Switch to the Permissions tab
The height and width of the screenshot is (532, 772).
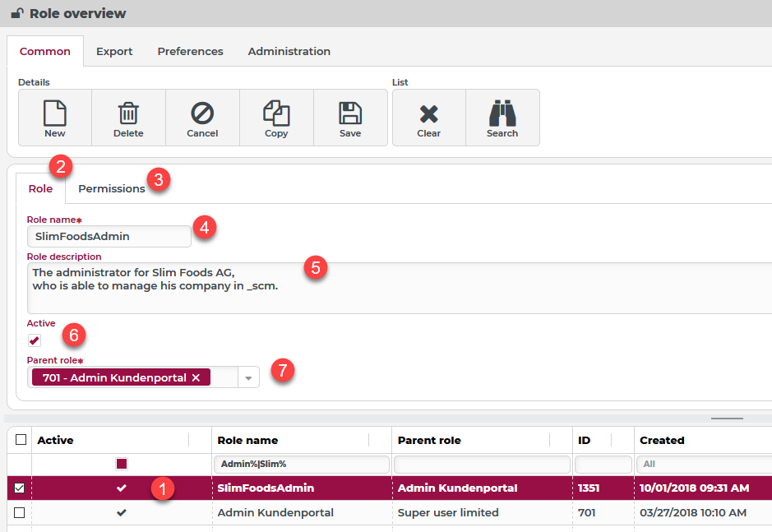111,188
